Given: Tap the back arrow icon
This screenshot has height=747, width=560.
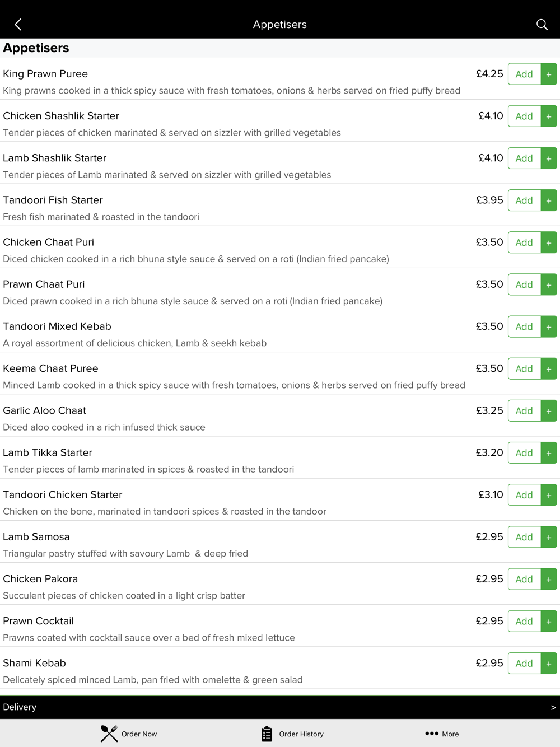Looking at the screenshot, I should pos(18,24).
